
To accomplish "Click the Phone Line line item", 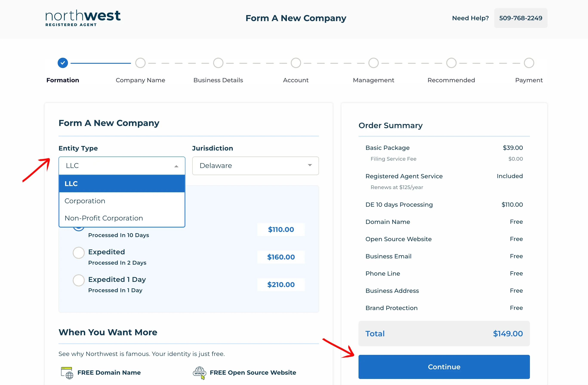I will click(444, 273).
